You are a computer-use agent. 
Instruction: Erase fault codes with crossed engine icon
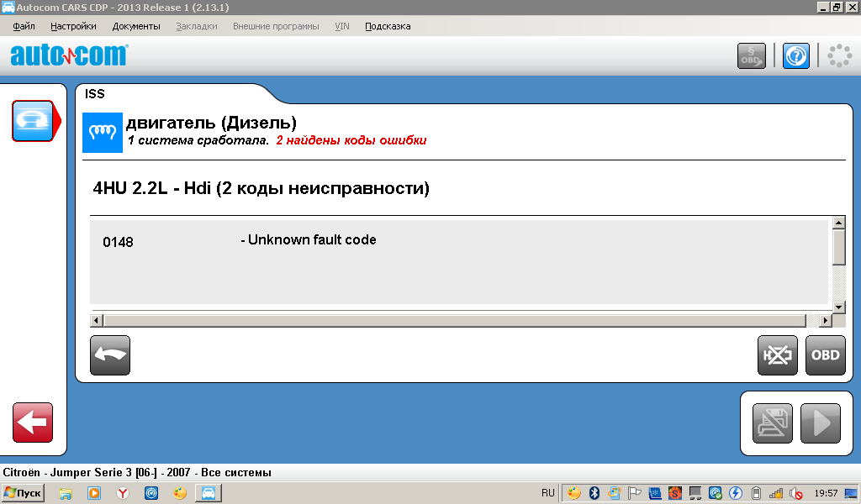(x=778, y=355)
